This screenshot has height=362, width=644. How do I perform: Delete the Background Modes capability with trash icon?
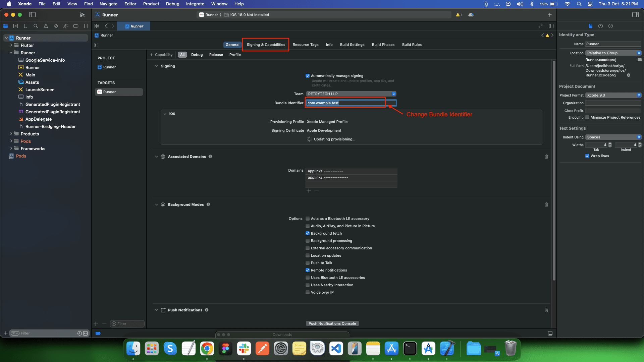point(546,204)
